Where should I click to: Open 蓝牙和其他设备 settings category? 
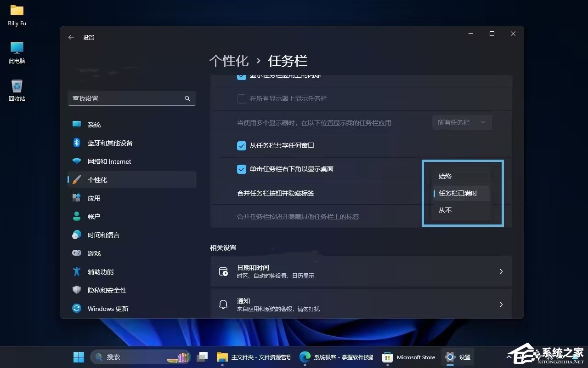[x=132, y=143]
